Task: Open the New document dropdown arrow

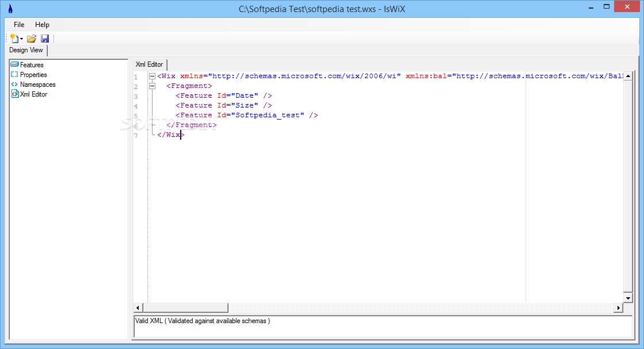Action: (21, 39)
